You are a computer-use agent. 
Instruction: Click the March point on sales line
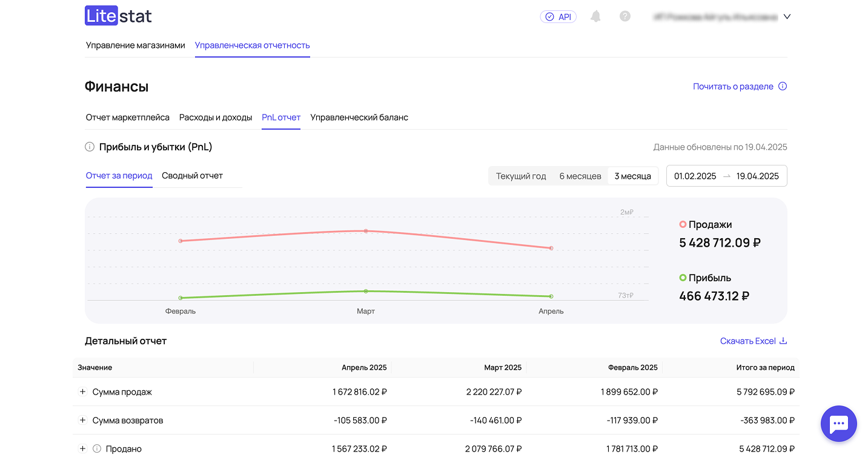click(366, 231)
